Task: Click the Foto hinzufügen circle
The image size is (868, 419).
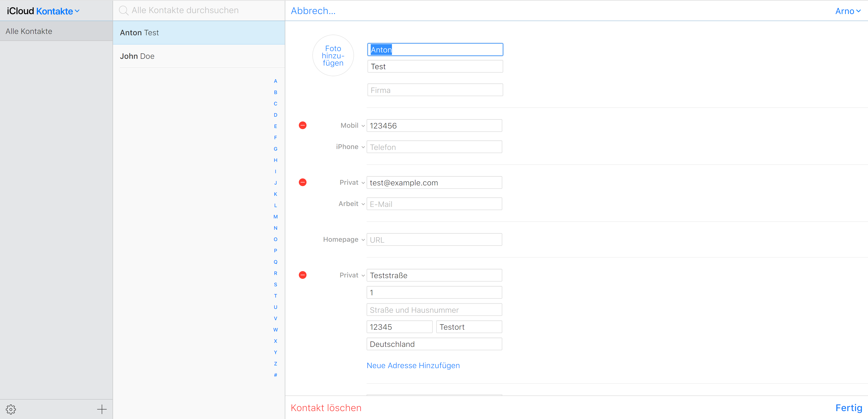Action: click(x=333, y=56)
